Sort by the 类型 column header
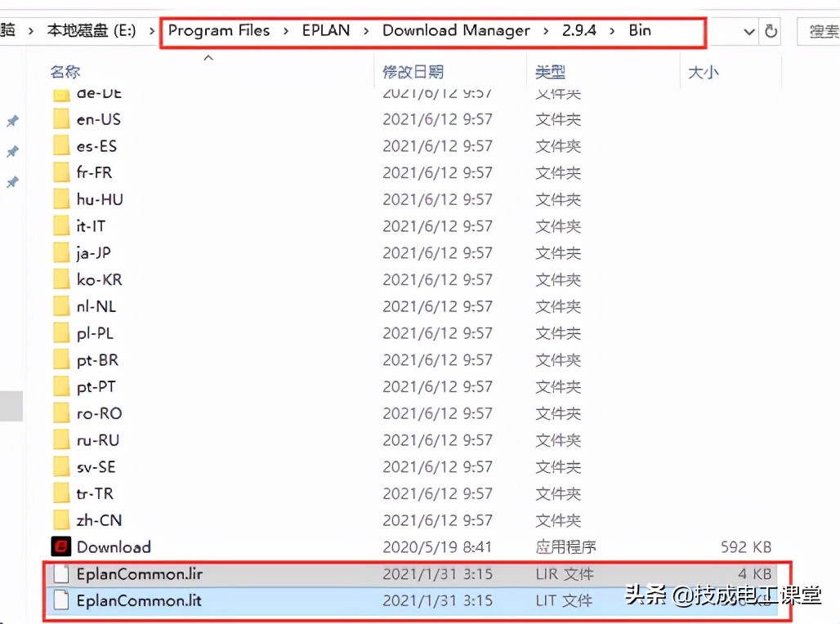Screen dimensions: 840x624 [x=550, y=72]
